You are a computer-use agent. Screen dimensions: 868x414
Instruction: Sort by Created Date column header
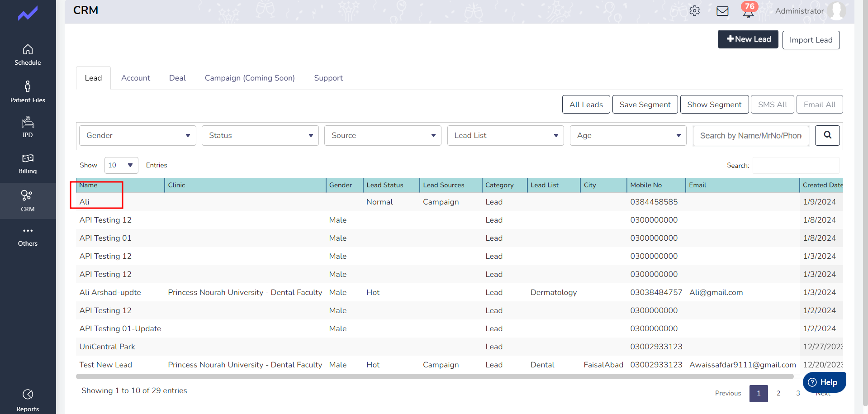(x=821, y=185)
